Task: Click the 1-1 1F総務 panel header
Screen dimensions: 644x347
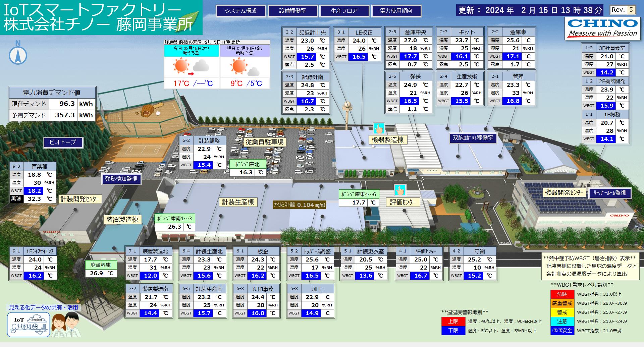Action: [605, 114]
